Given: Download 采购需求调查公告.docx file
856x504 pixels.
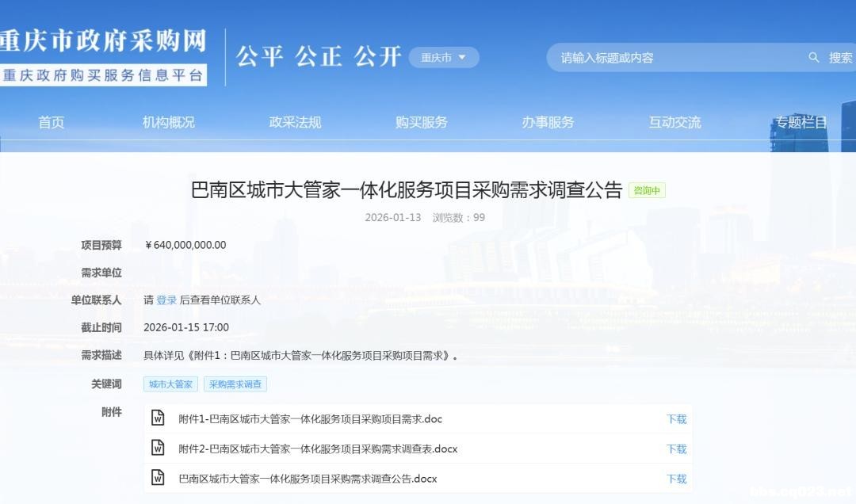Looking at the screenshot, I should (x=676, y=479).
